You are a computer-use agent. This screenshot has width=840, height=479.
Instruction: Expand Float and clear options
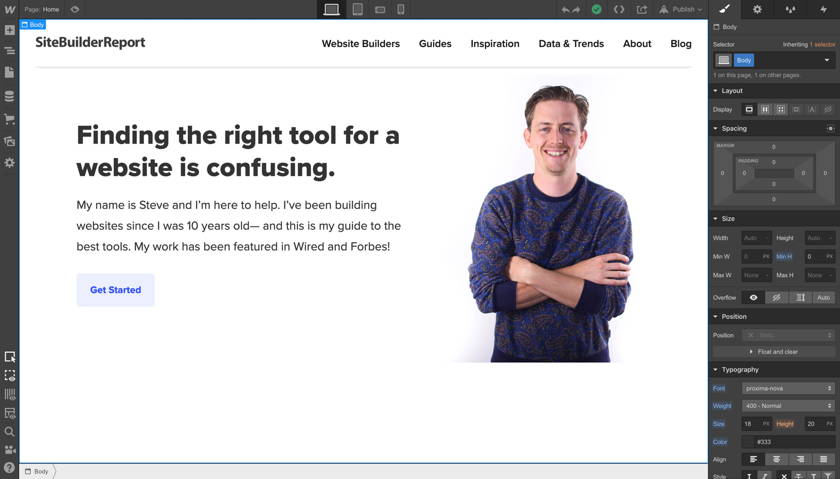(x=774, y=351)
